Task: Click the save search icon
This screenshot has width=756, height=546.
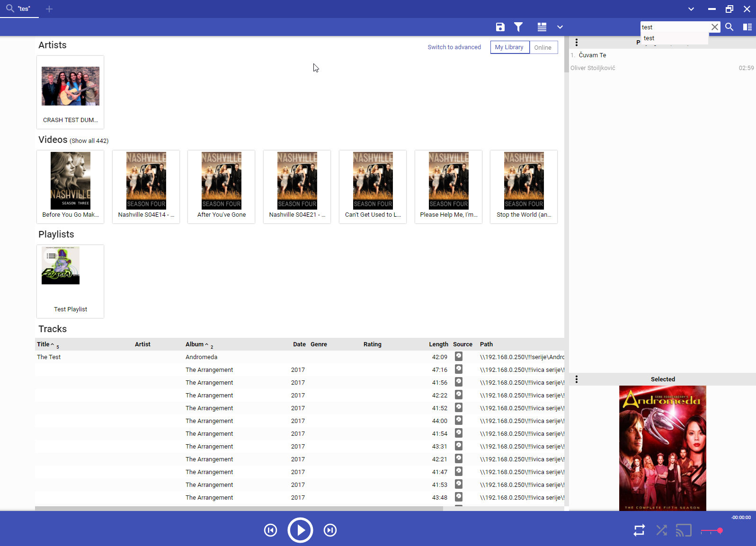Action: pyautogui.click(x=500, y=27)
